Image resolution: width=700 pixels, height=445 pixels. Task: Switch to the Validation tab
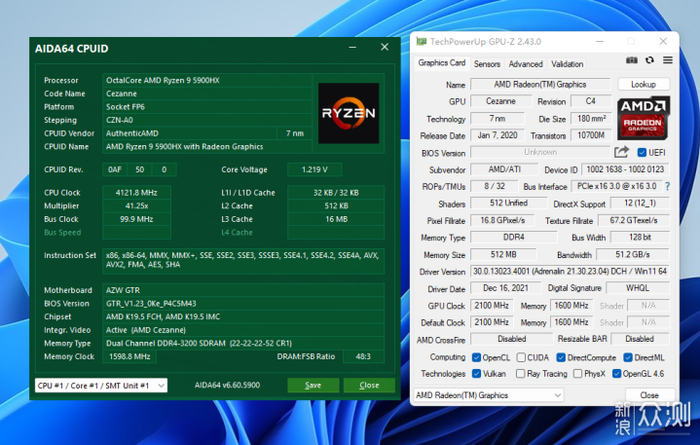tap(567, 63)
